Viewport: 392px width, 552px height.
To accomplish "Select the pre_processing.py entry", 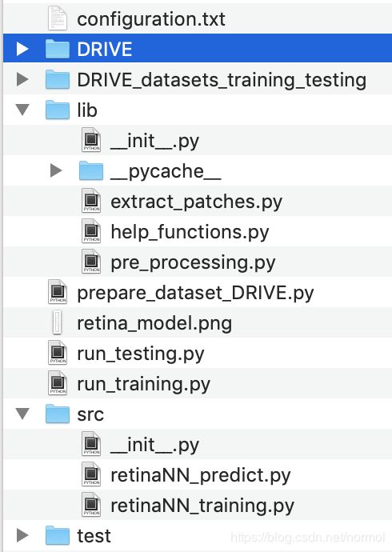I will pyautogui.click(x=198, y=262).
